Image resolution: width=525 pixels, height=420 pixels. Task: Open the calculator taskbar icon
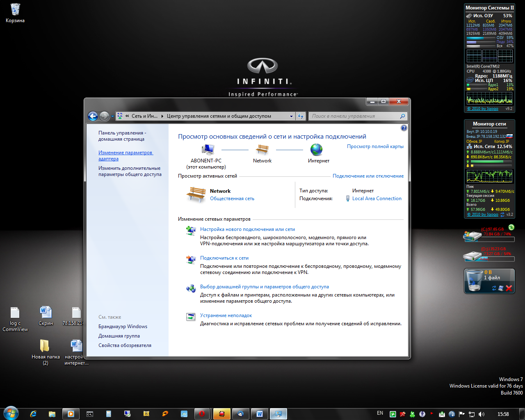pyautogui.click(x=108, y=414)
